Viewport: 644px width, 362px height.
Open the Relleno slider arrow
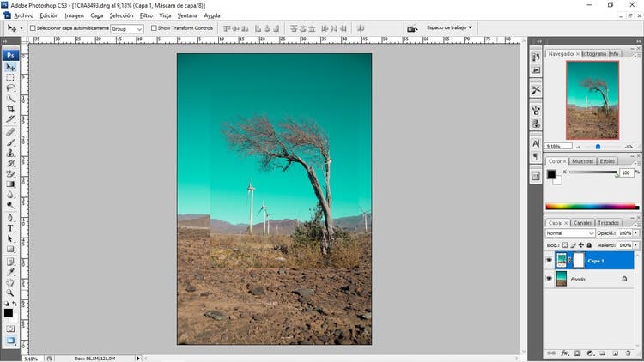point(636,245)
